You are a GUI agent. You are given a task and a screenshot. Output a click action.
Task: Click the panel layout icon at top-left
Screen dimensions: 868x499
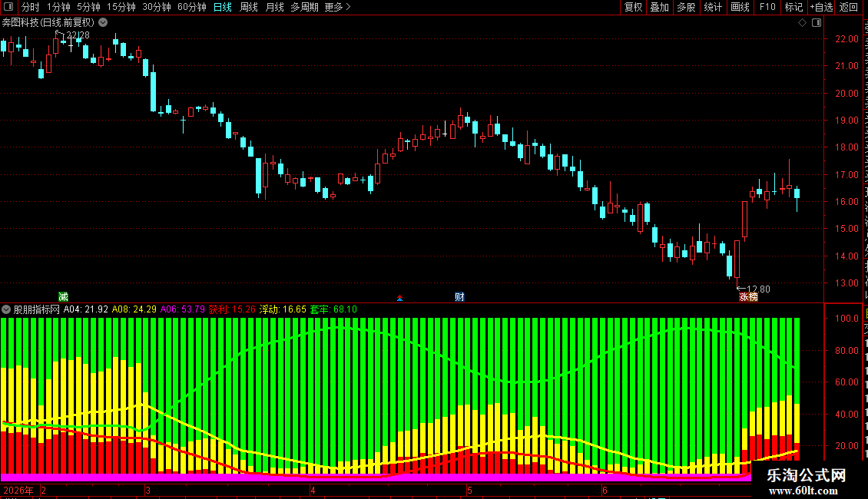[x=8, y=7]
